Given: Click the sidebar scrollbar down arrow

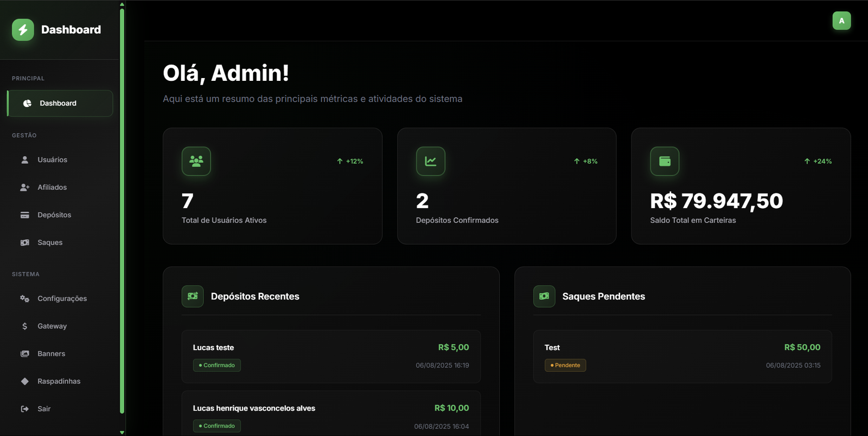Looking at the screenshot, I should (122, 432).
